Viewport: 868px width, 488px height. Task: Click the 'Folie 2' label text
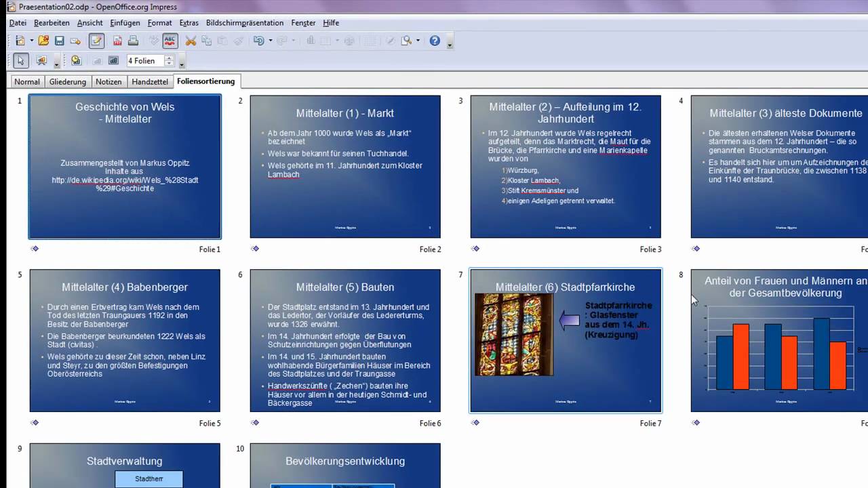pos(430,249)
